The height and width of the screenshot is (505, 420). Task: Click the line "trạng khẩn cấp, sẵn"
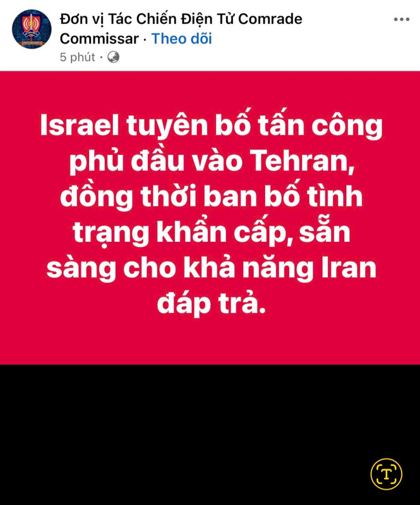pos(211,232)
